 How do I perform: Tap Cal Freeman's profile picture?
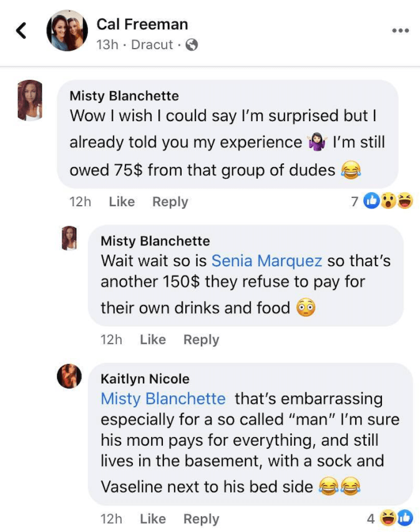coord(67,31)
